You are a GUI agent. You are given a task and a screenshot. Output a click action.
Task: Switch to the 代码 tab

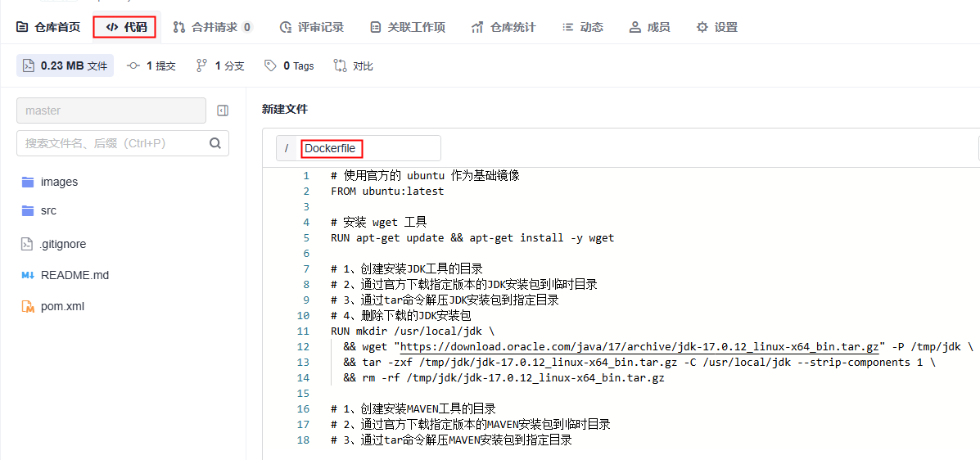pos(127,27)
